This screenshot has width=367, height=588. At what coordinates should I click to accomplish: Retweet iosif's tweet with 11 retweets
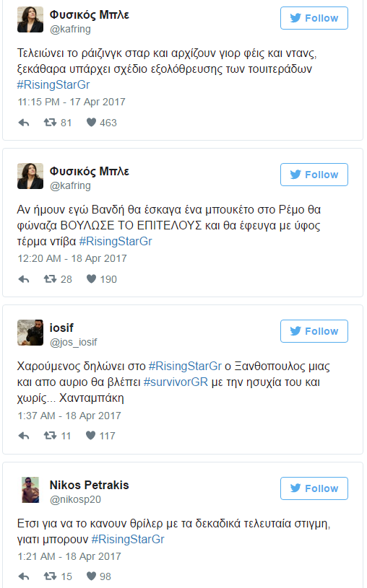tap(50, 435)
